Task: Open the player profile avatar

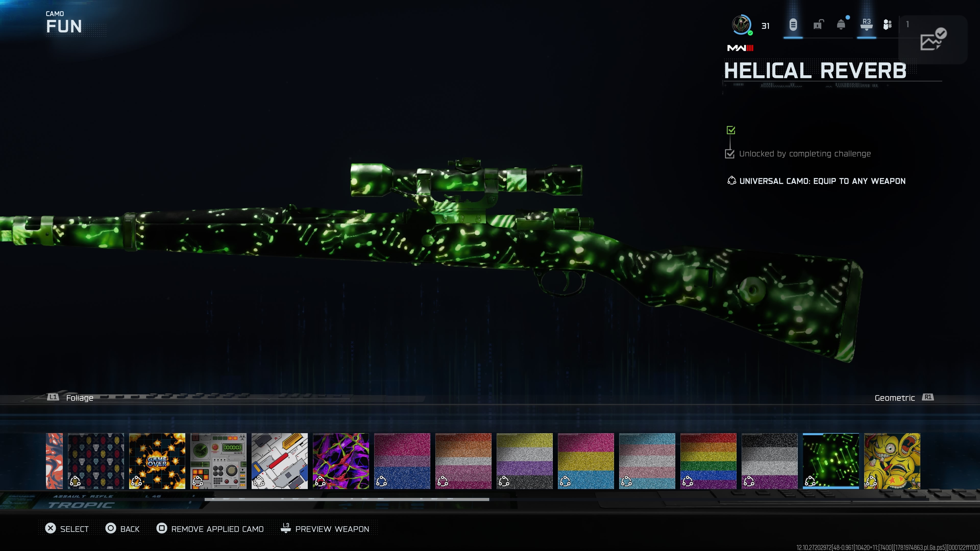Action: tap(741, 25)
